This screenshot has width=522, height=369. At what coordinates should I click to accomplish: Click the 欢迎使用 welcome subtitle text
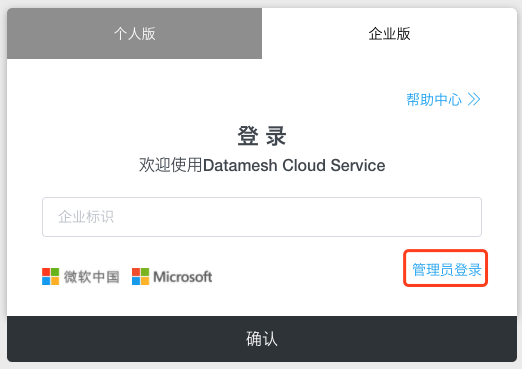point(171,165)
